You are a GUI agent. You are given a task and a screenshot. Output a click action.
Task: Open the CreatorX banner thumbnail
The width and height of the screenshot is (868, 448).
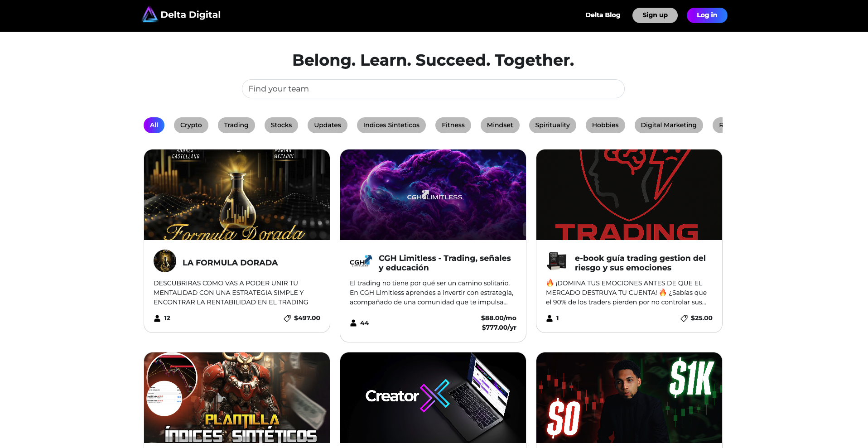(x=433, y=398)
